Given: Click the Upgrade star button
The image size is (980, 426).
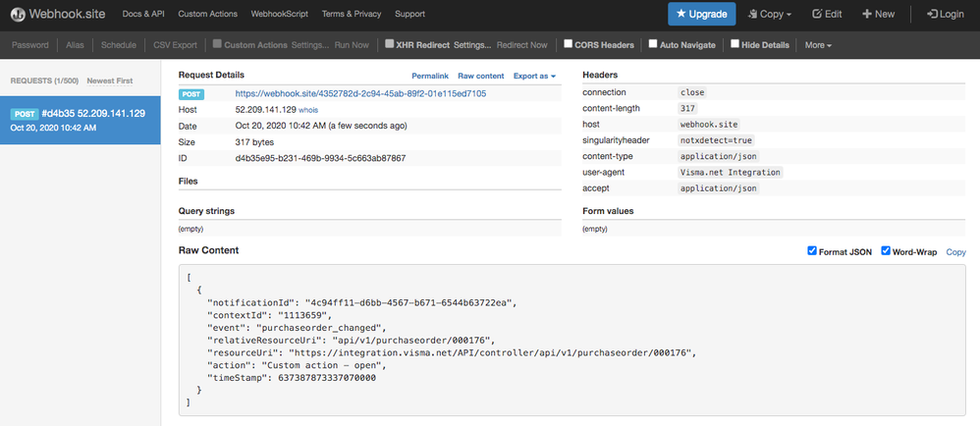Looking at the screenshot, I should pos(701,14).
